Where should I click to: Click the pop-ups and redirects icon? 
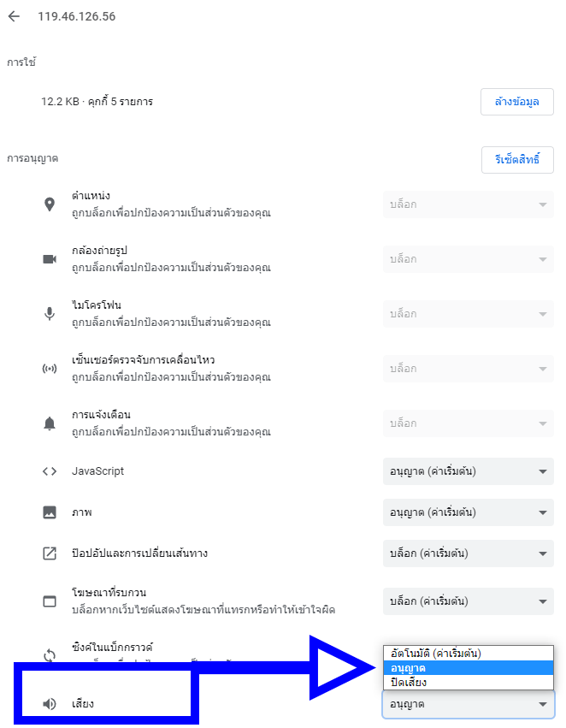coord(50,553)
